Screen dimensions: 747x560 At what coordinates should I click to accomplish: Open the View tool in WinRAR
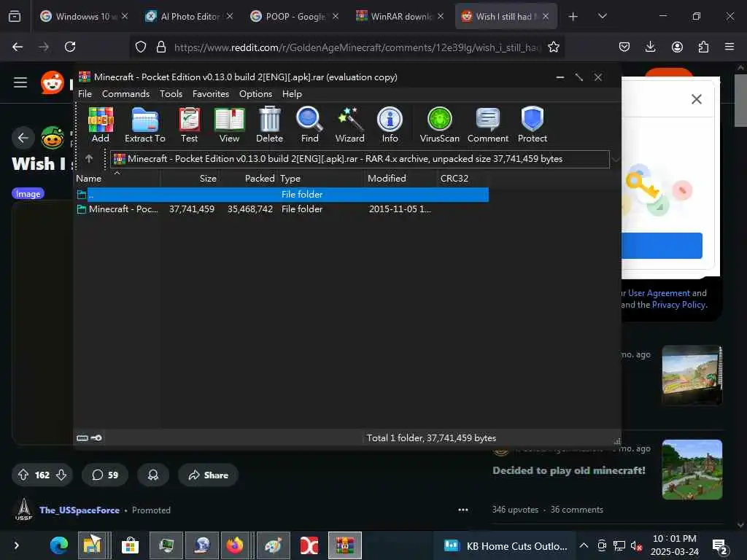(x=229, y=125)
